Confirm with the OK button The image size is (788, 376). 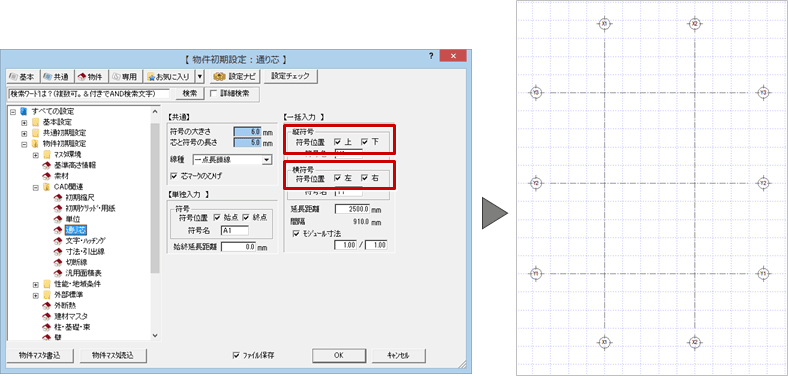pyautogui.click(x=339, y=355)
